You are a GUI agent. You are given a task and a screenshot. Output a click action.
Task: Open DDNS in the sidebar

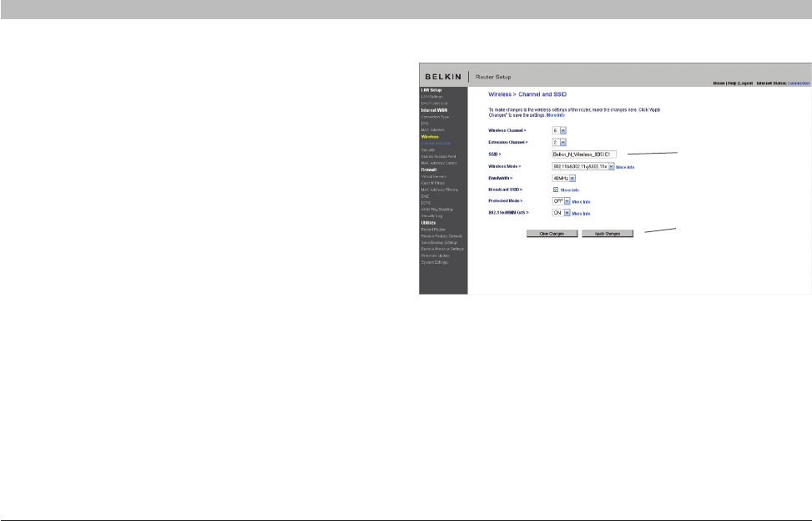coord(426,203)
